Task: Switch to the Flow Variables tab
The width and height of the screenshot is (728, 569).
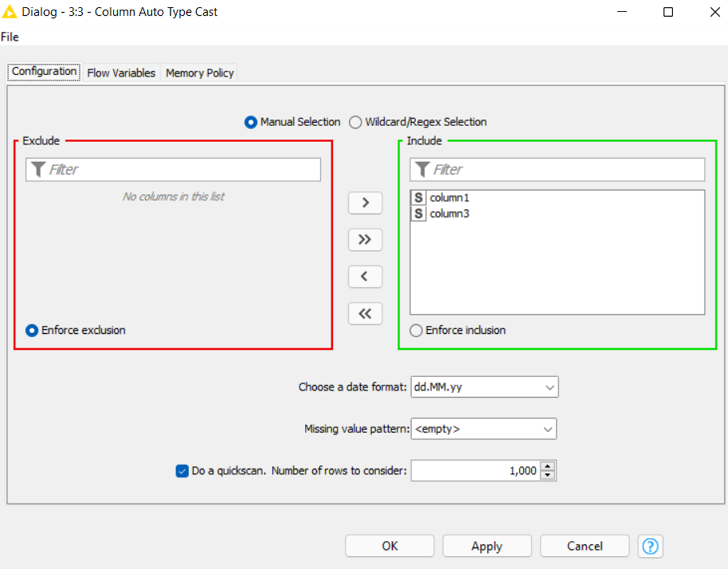Action: [120, 73]
